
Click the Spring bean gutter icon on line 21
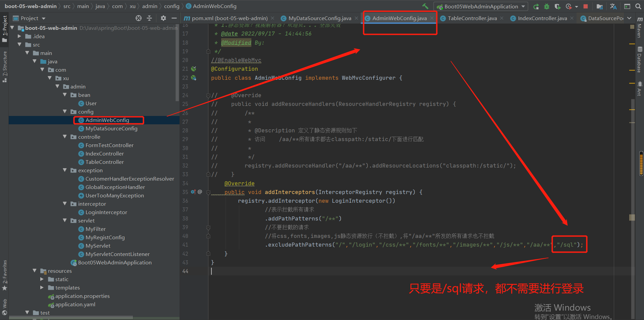click(x=194, y=69)
